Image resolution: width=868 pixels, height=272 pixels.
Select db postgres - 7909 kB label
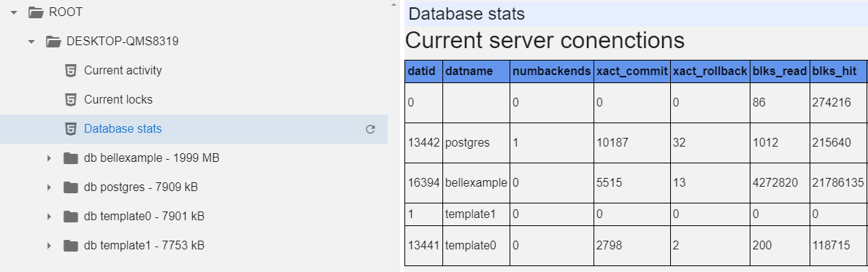tap(141, 187)
